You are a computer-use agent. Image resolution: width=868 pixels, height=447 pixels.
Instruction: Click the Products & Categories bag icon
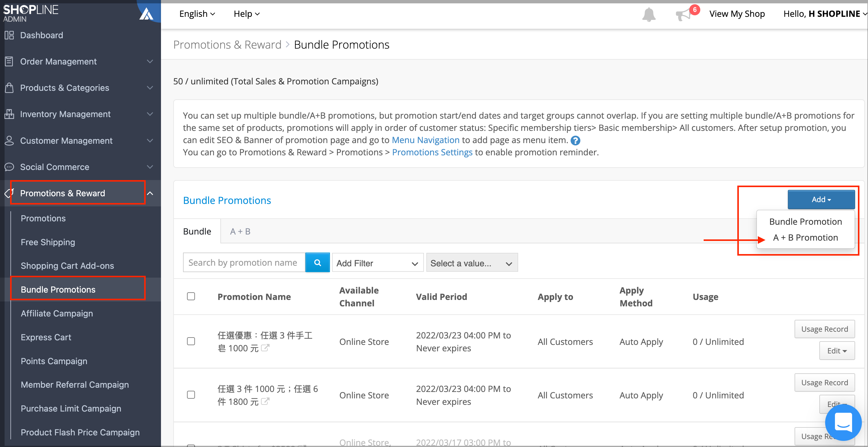click(x=9, y=87)
